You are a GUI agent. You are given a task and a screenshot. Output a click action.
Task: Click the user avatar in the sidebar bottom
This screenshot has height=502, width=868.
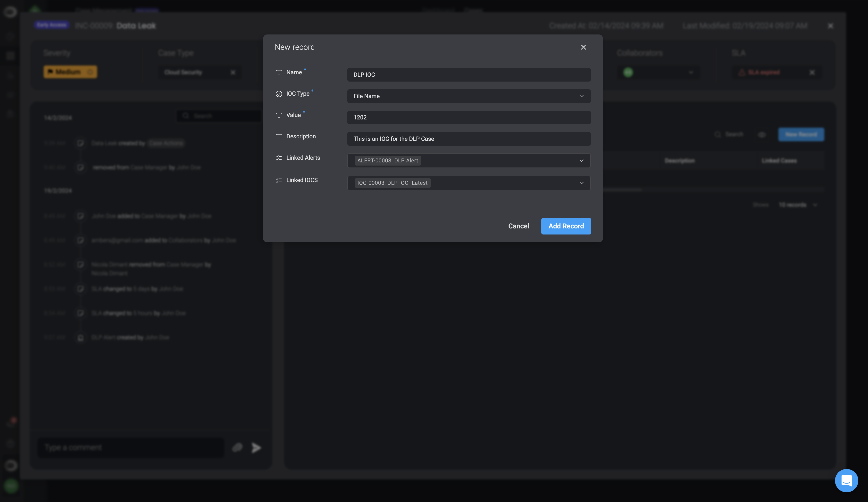pyautogui.click(x=11, y=486)
